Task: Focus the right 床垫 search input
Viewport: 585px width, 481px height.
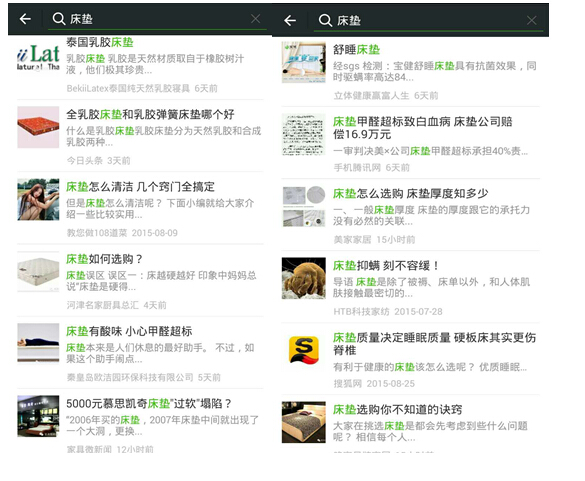Action: click(x=429, y=20)
